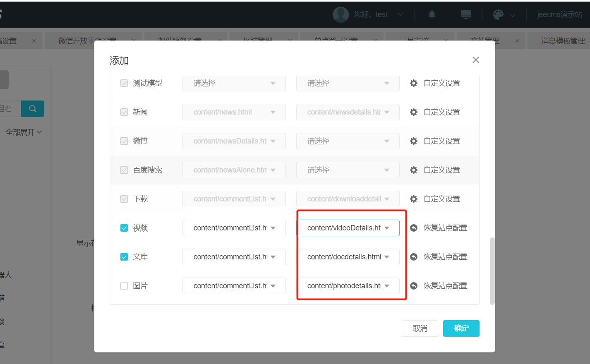Click the restore icon in the 视频 row
The width and height of the screenshot is (590, 364).
click(x=414, y=228)
